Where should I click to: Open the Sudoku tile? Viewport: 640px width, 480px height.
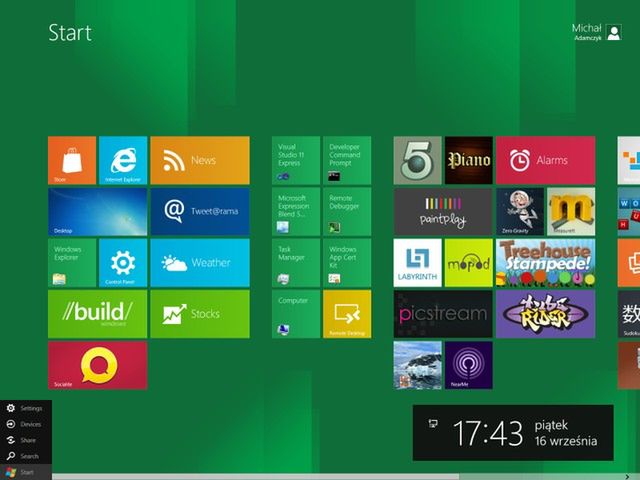point(629,314)
